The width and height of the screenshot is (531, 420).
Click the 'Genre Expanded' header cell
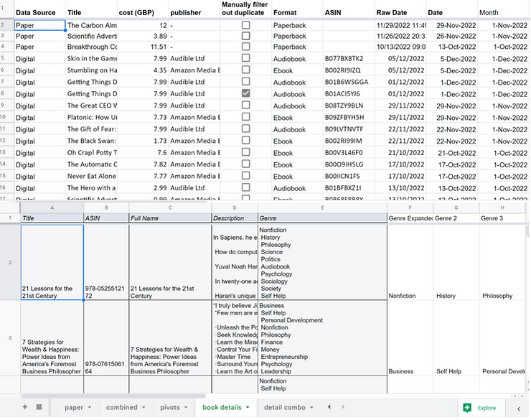[x=410, y=218]
